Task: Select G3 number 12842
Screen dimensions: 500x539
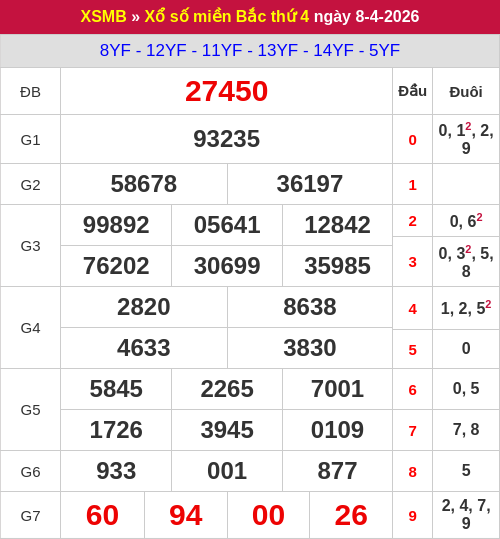Action: (337, 225)
